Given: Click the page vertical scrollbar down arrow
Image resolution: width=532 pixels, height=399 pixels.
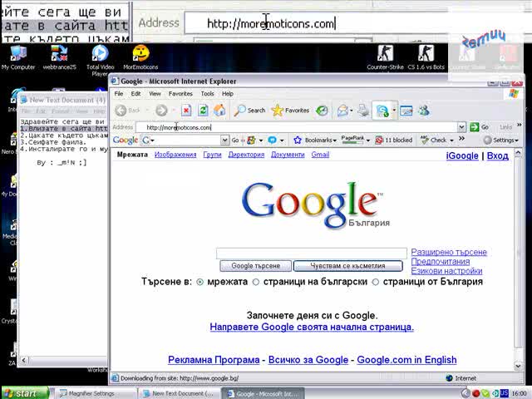Looking at the screenshot, I should click(x=518, y=366).
